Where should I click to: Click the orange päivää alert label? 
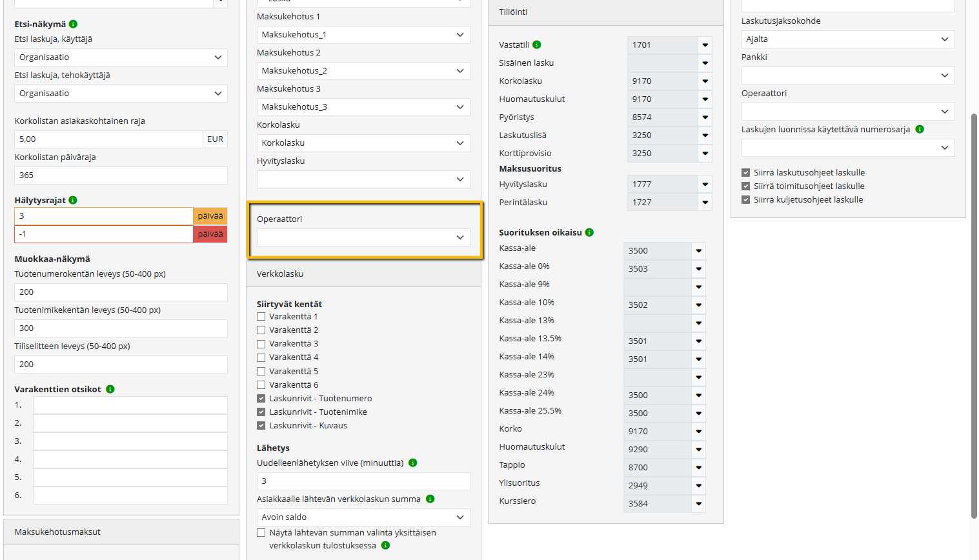(x=210, y=216)
